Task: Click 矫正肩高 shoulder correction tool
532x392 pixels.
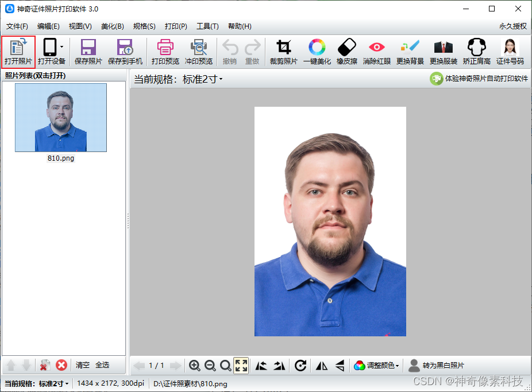Action: pos(477,52)
